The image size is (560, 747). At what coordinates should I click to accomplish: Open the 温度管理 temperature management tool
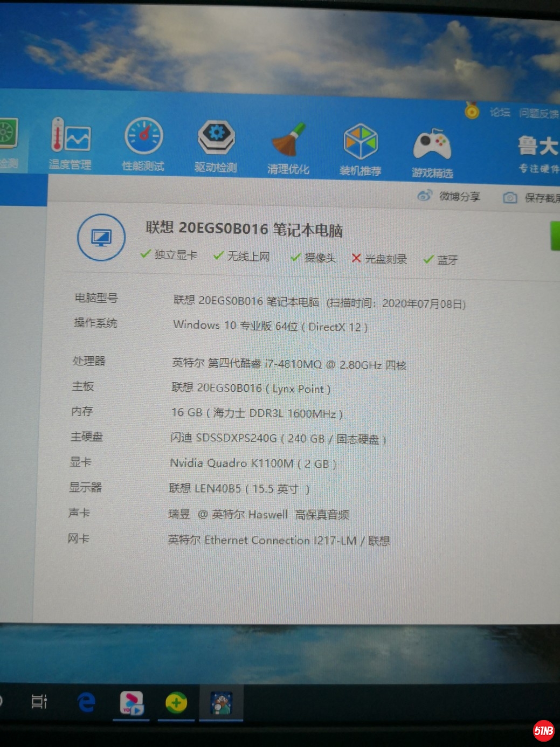click(x=70, y=142)
